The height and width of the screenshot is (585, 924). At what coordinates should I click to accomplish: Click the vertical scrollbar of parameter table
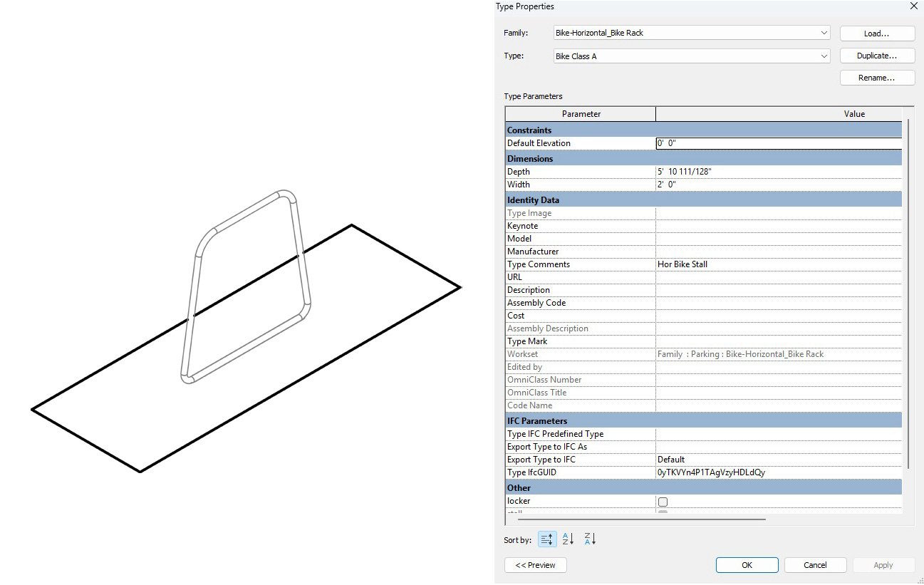click(908, 294)
